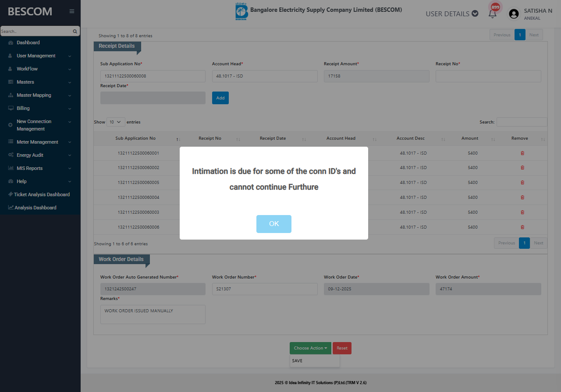This screenshot has height=392, width=561.
Task: Sort table using Amount column arrows
Action: [x=493, y=139]
